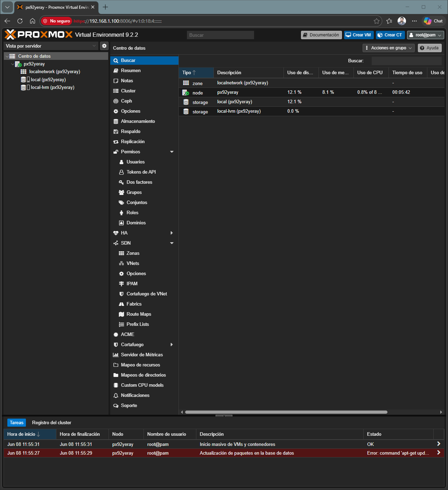448x490 pixels.
Task: Open Acciones en grupo dropdown
Action: pos(388,48)
